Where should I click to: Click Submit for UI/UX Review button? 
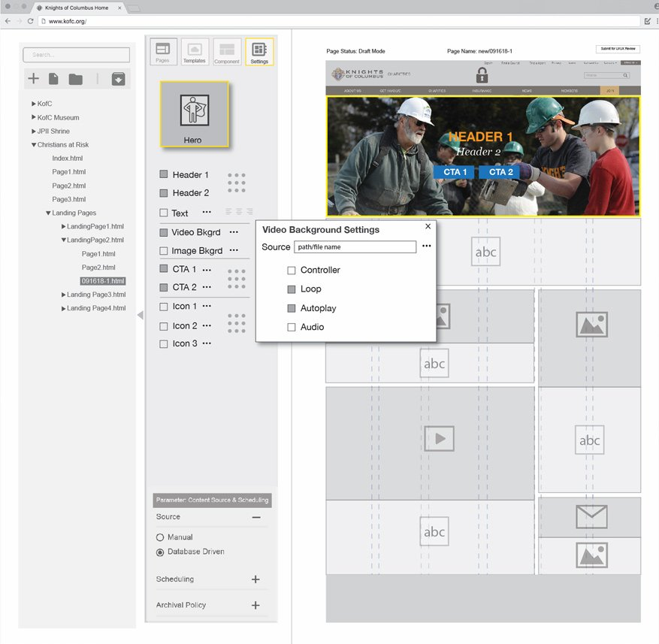coord(618,49)
